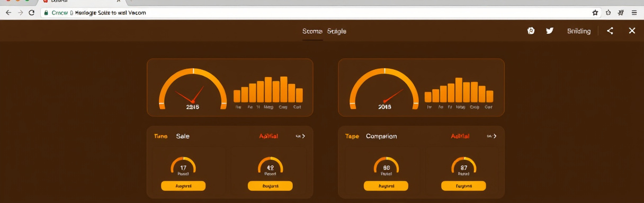644x203 pixels.
Task: Select the Tape tab in the Comparion panel
Action: coord(352,136)
